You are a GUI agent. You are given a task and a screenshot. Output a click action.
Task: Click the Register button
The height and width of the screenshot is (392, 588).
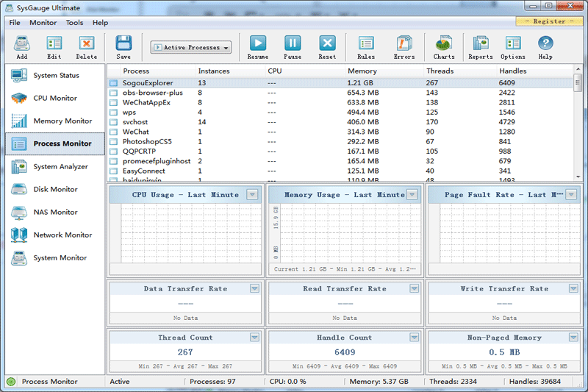[x=549, y=21]
